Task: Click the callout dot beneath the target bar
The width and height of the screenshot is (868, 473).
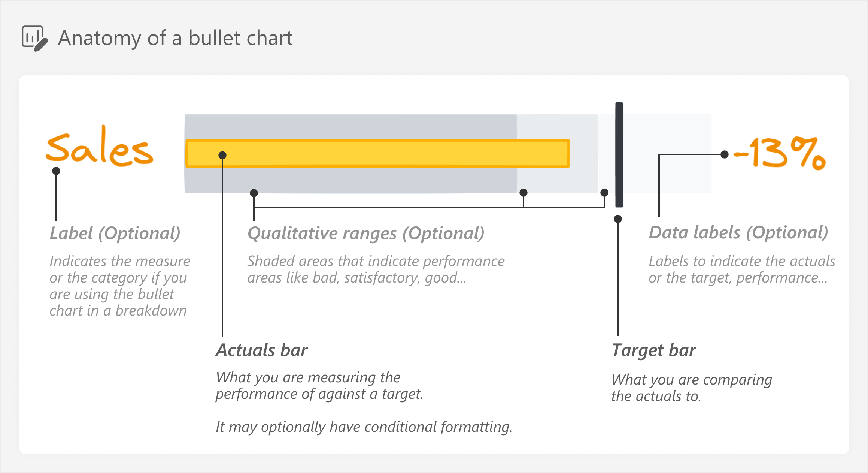Action: 618,219
